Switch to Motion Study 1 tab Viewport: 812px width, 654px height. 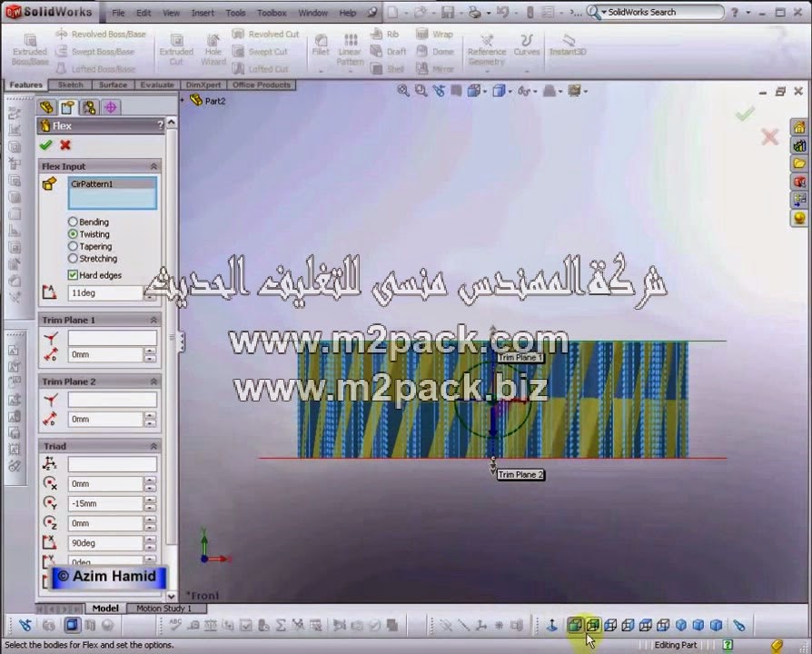(163, 609)
